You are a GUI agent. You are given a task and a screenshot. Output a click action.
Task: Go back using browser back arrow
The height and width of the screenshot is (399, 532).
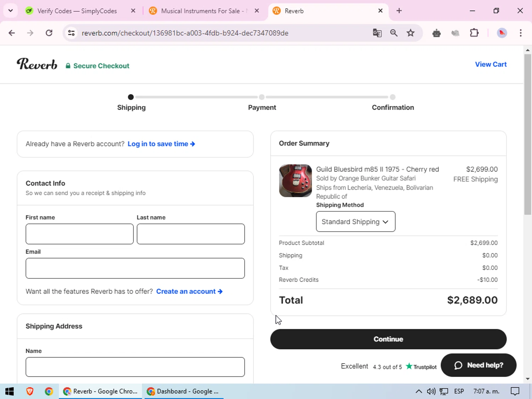pos(12,33)
